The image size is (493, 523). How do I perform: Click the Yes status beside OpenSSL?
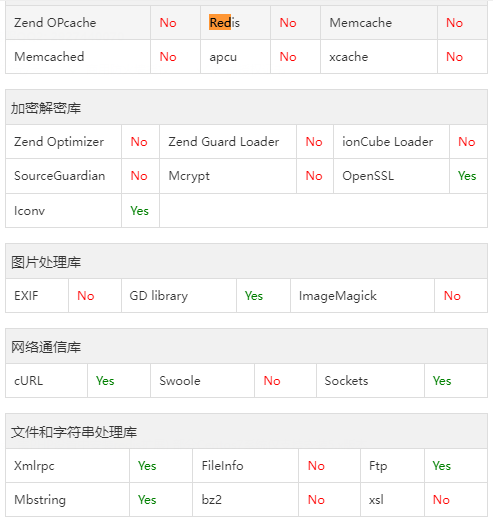pyautogui.click(x=467, y=176)
